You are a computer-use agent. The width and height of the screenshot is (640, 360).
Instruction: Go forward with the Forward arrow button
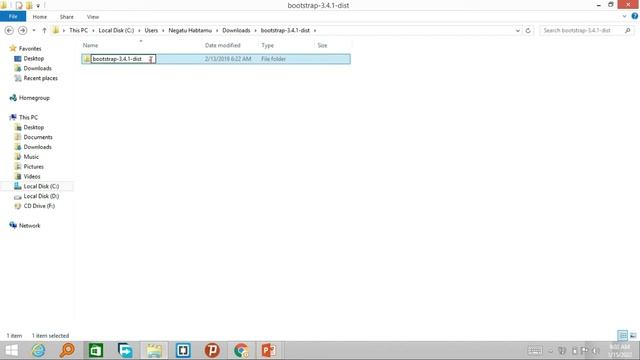[x=22, y=31]
